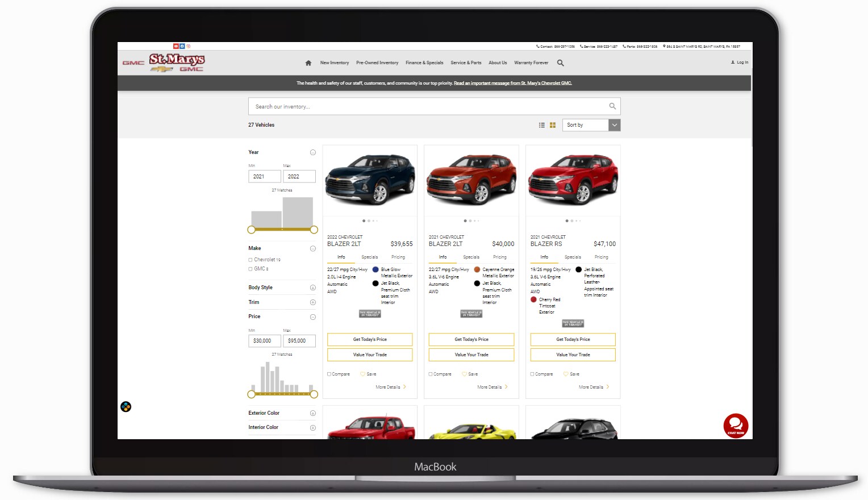
Task: Click the GMC logo left of St. Marys
Action: point(133,63)
